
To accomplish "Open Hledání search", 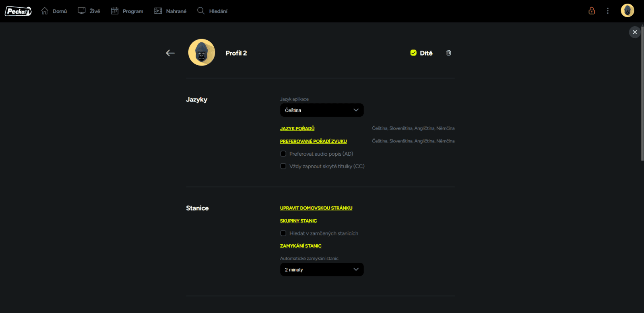I will click(x=212, y=11).
